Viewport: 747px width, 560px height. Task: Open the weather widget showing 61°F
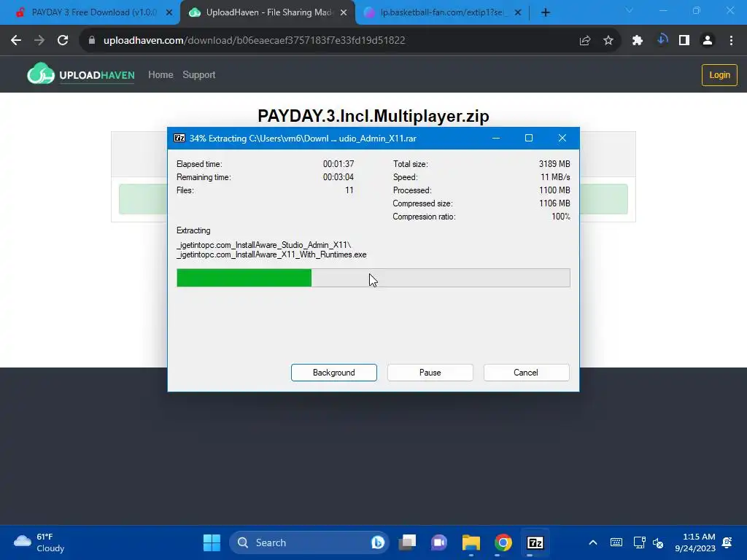click(x=39, y=542)
